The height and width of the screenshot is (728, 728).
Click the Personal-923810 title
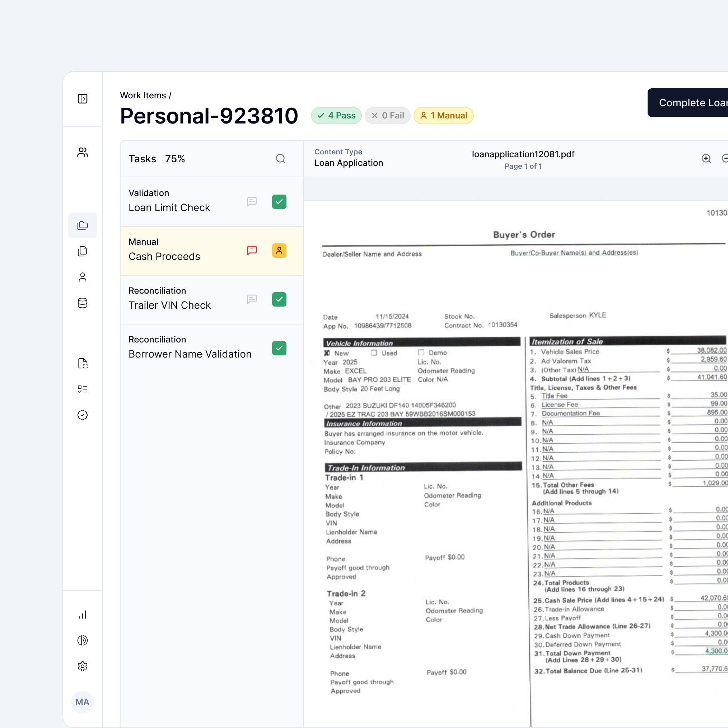point(209,116)
